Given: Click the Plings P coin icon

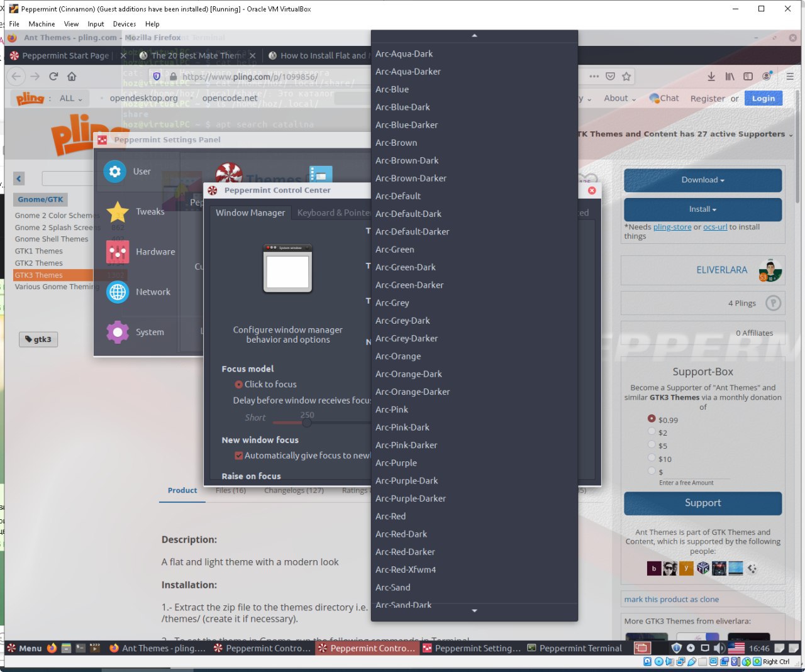Looking at the screenshot, I should point(773,303).
